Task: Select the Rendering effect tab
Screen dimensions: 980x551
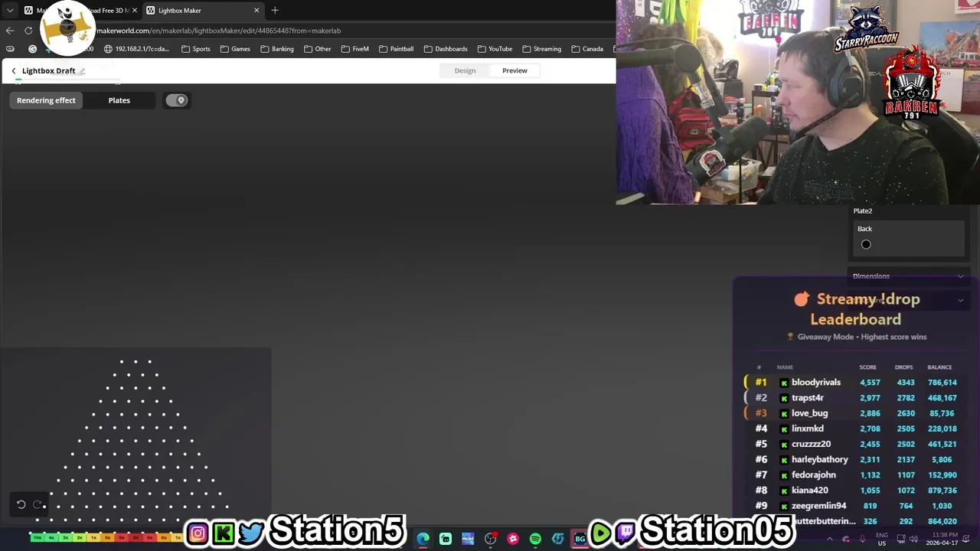Action: [x=46, y=100]
